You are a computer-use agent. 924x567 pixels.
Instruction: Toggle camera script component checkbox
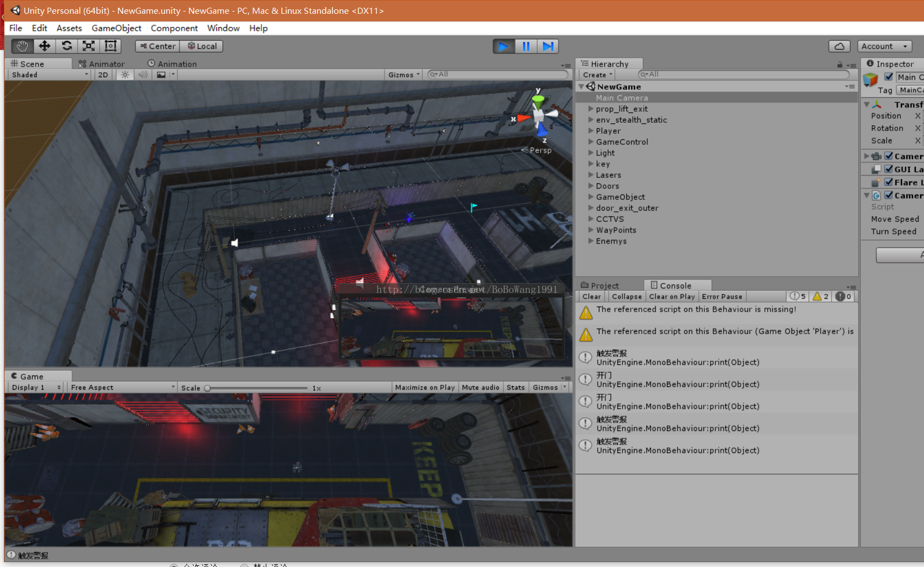(x=889, y=195)
